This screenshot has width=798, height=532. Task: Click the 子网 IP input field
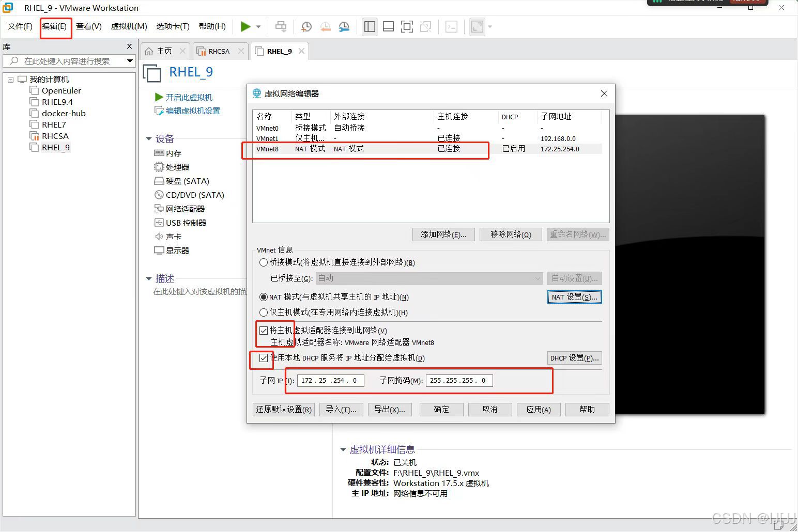[331, 381]
